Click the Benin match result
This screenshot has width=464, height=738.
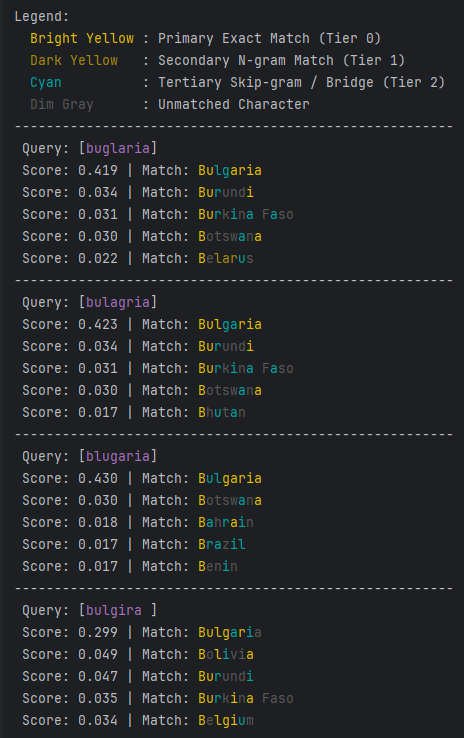coord(218,566)
